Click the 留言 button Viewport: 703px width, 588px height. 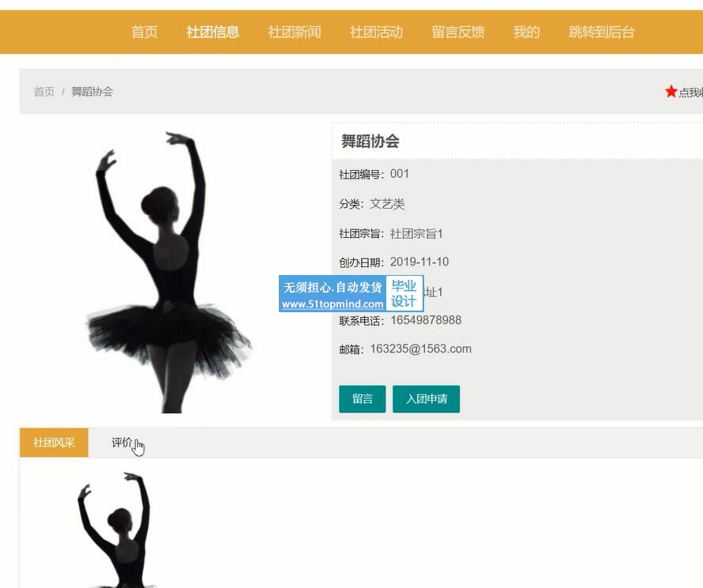coord(363,399)
